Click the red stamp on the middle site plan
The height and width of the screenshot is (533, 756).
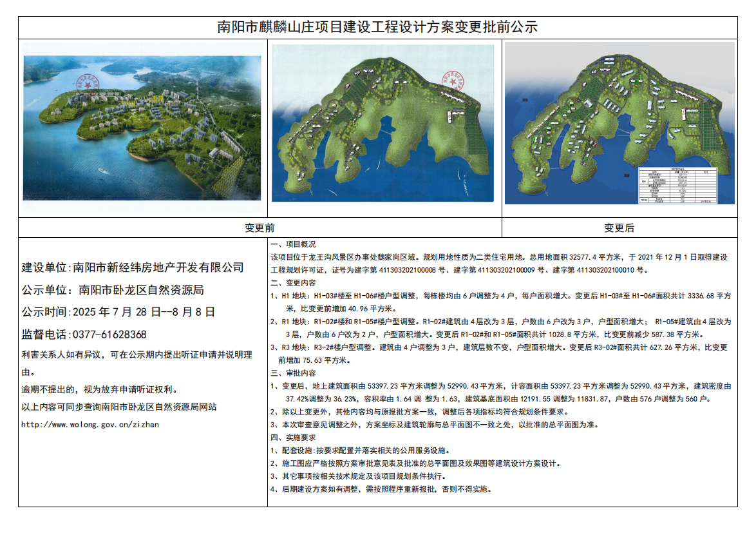(454, 82)
